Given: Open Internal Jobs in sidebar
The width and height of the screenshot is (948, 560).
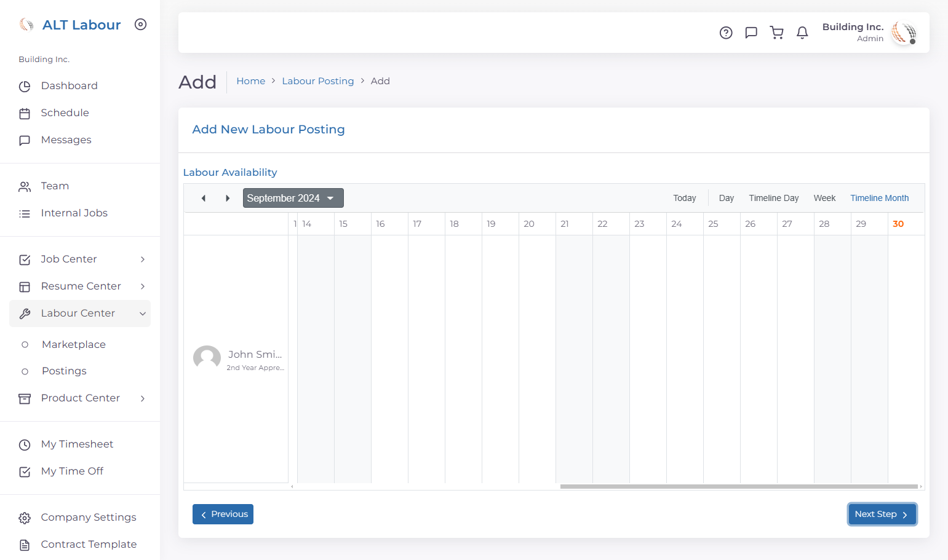Looking at the screenshot, I should point(80,213).
